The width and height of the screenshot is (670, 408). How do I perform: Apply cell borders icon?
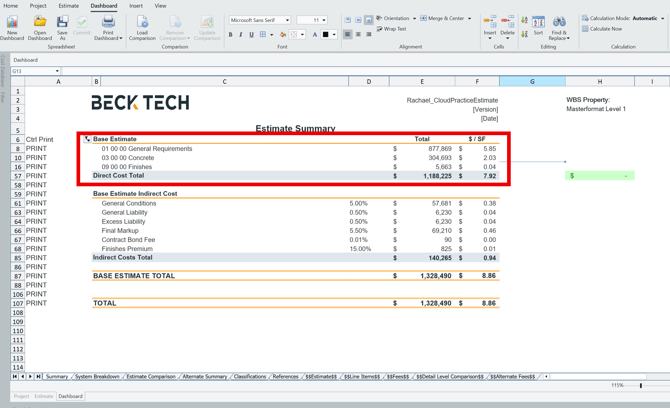coord(263,35)
